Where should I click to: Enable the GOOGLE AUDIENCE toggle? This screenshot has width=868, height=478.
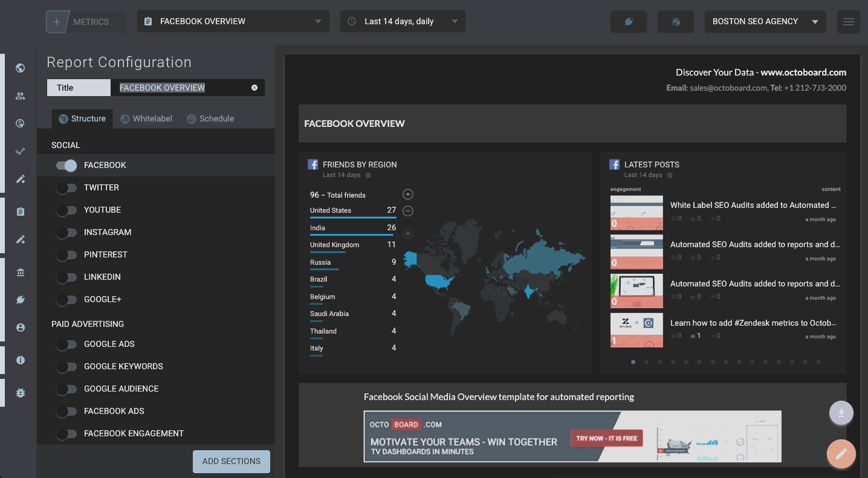pos(66,389)
